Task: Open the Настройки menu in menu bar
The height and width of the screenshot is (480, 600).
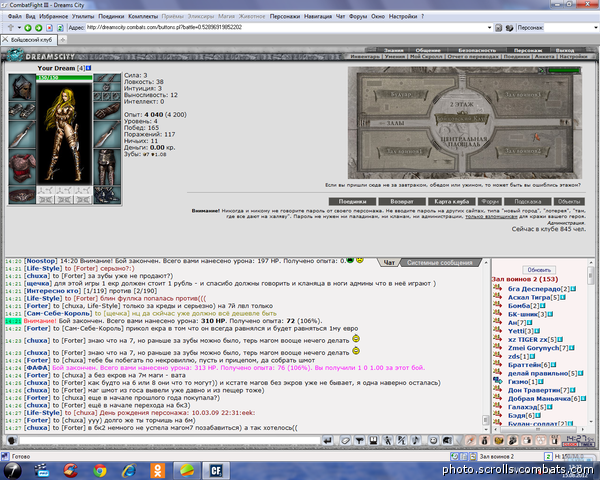Action: (x=403, y=16)
